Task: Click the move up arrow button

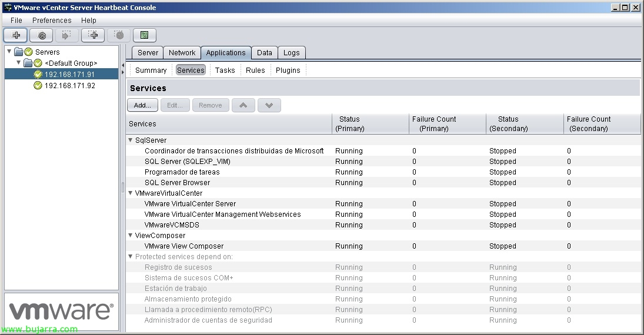Action: tap(243, 105)
